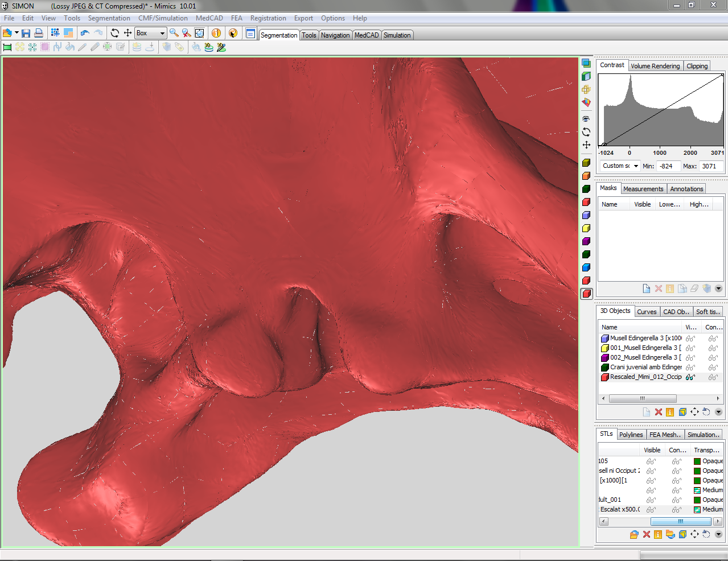Open the CMF/Simulation menu

click(x=163, y=18)
